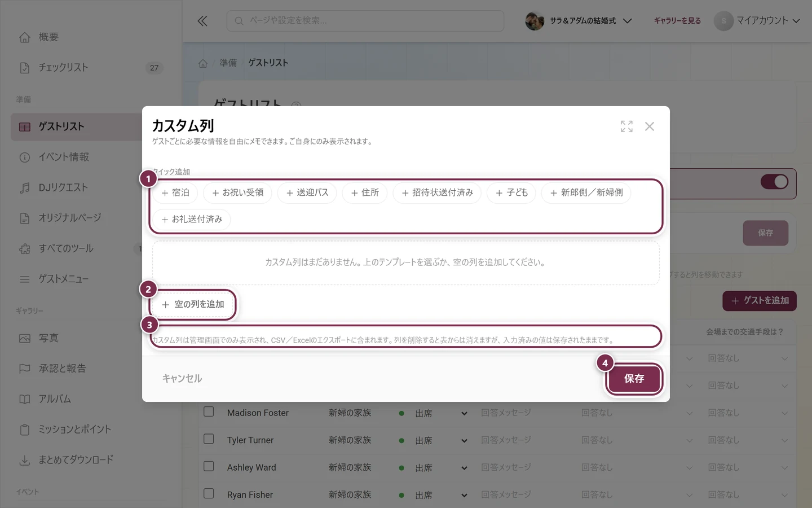Close the カスタム列 dialog with the X

pos(650,126)
